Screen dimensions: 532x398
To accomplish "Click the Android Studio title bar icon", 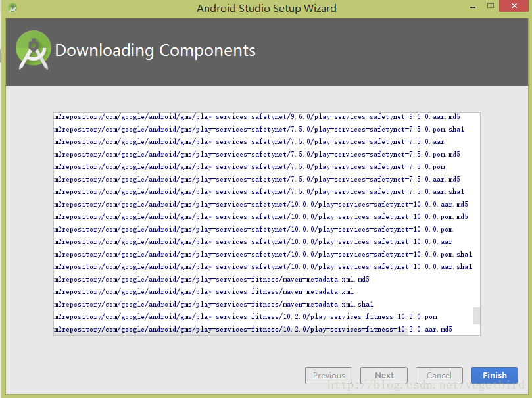I will (x=12, y=8).
